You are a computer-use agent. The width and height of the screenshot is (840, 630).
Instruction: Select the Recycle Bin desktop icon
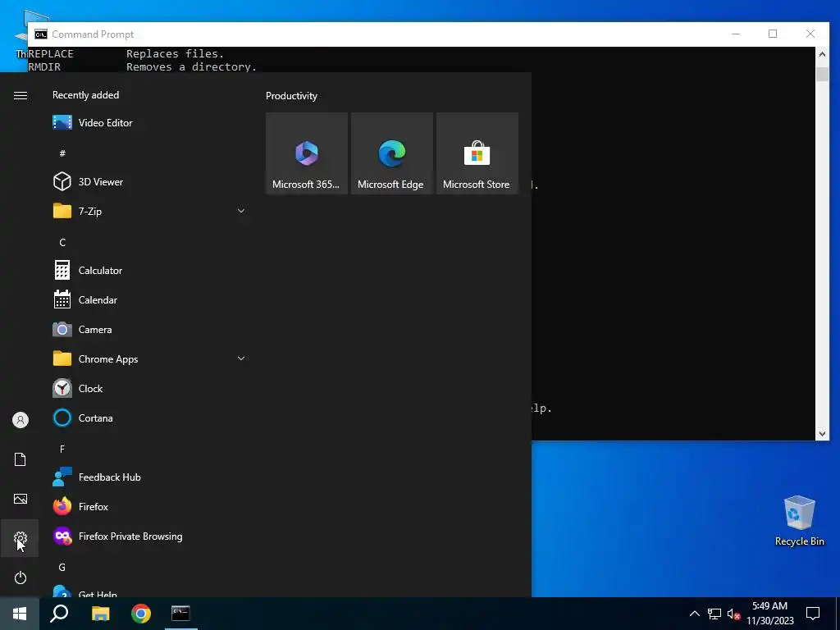click(799, 521)
